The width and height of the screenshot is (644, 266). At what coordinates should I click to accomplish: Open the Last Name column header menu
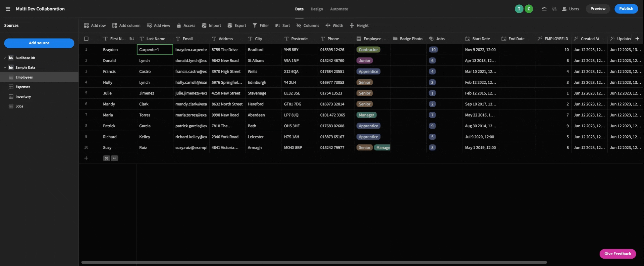pyautogui.click(x=155, y=39)
